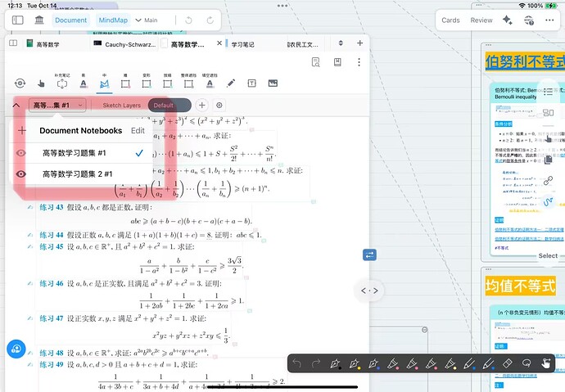Image resolution: width=565 pixels, height=392 pixels.
Task: Select the text box tool
Action: tap(251, 83)
